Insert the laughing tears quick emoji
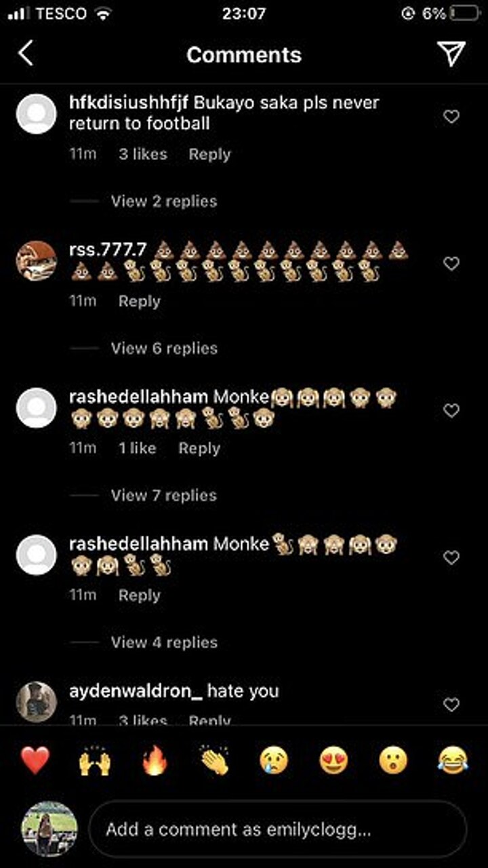 [453, 761]
